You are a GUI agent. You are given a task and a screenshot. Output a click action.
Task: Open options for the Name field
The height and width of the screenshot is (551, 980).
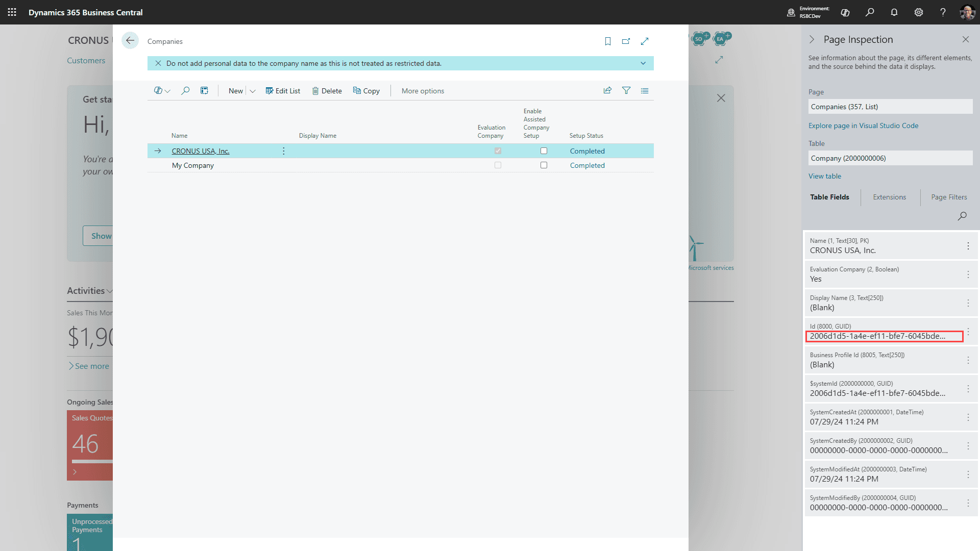(x=968, y=246)
